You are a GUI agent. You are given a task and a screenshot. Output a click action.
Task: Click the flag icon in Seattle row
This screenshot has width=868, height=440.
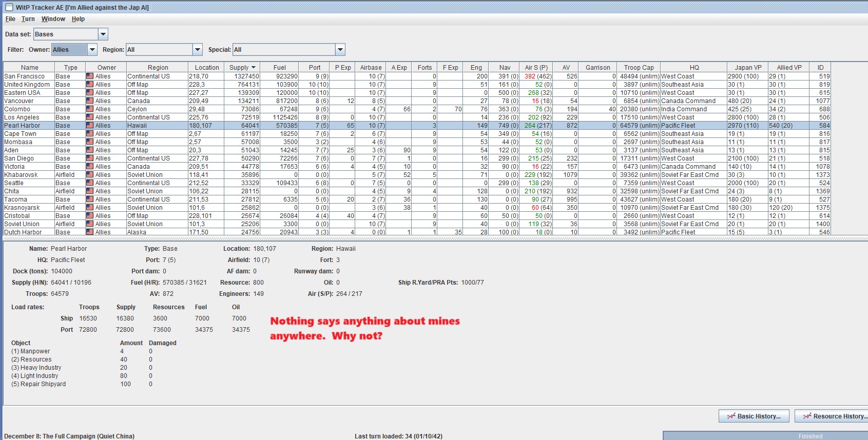(x=90, y=183)
